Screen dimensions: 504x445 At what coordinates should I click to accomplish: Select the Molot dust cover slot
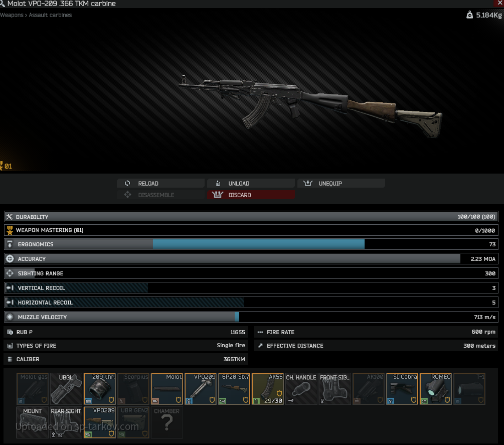click(167, 389)
